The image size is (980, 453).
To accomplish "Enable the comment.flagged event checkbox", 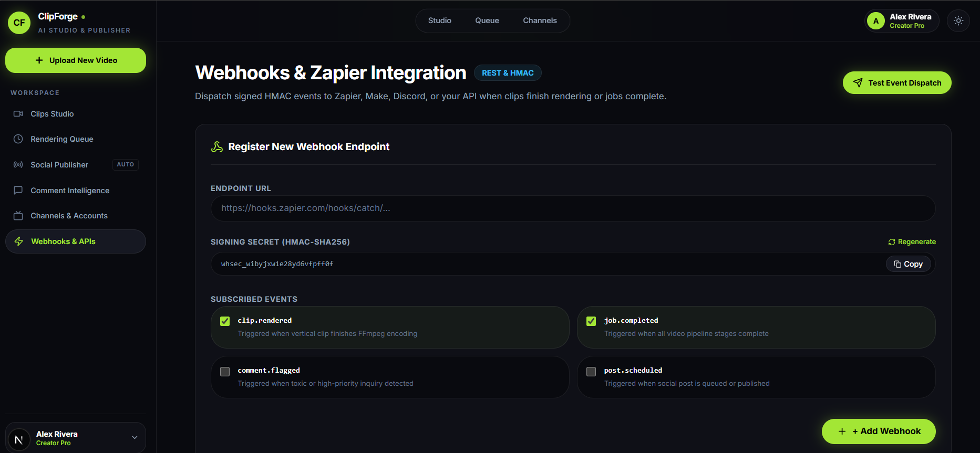I will (x=225, y=372).
